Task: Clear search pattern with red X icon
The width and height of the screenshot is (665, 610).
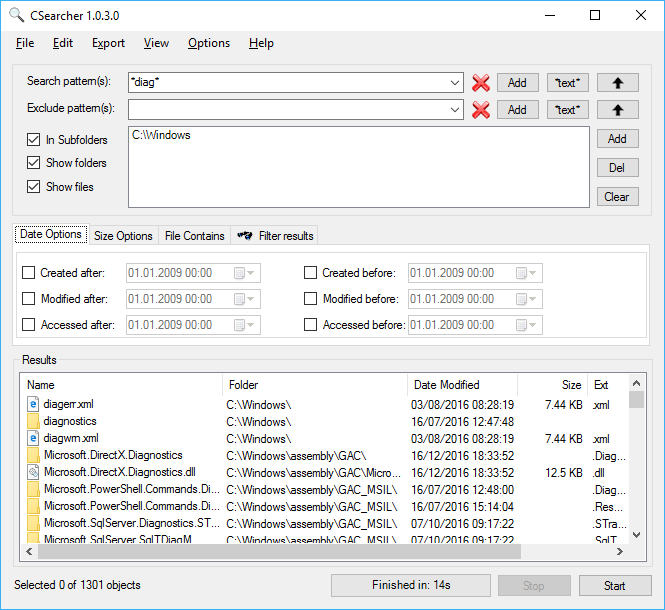Action: click(481, 83)
